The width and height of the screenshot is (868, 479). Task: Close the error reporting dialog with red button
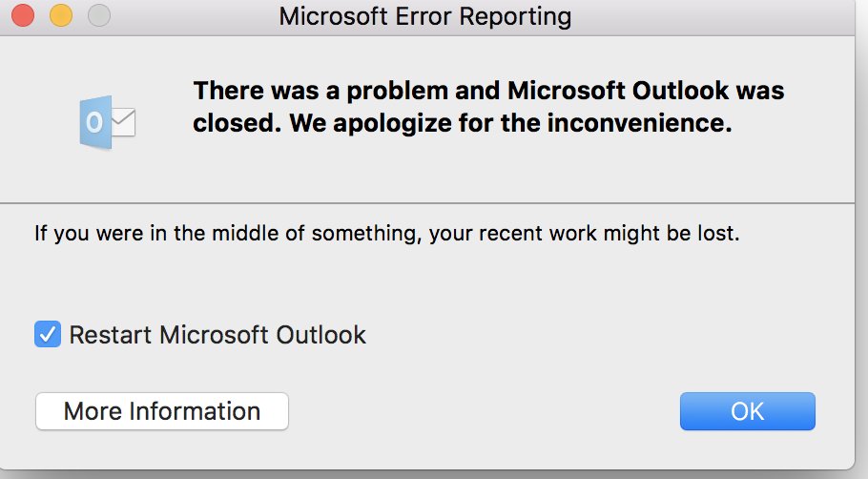click(25, 16)
